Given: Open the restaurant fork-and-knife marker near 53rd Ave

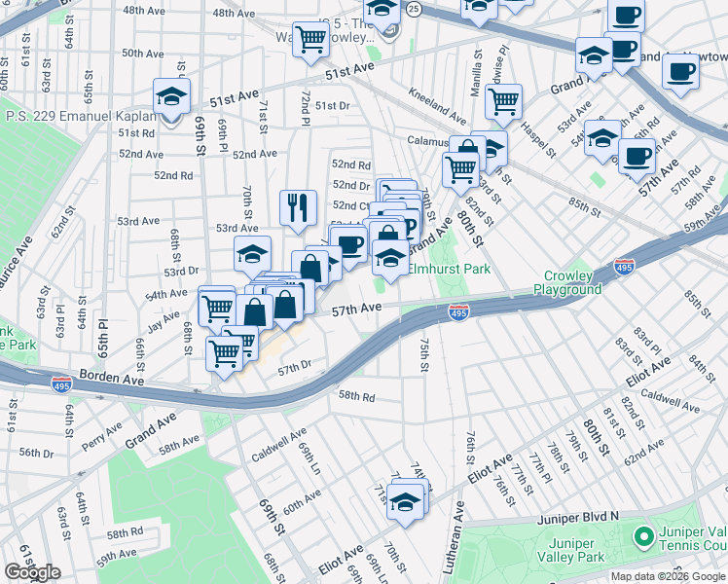Looking at the screenshot, I should (298, 208).
